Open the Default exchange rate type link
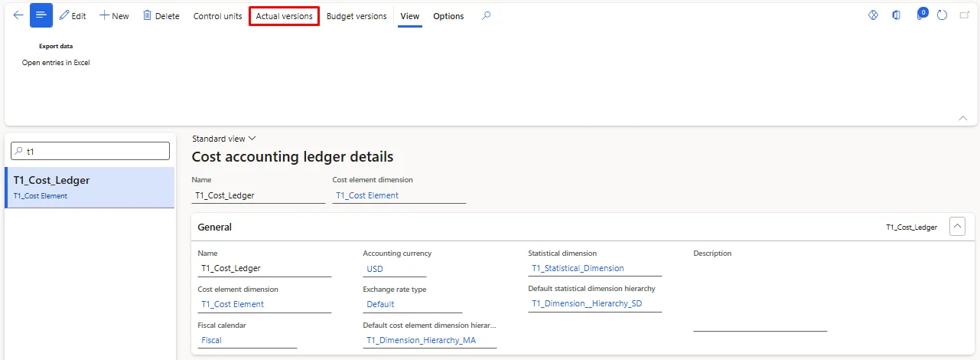The height and width of the screenshot is (360, 980). 380,304
